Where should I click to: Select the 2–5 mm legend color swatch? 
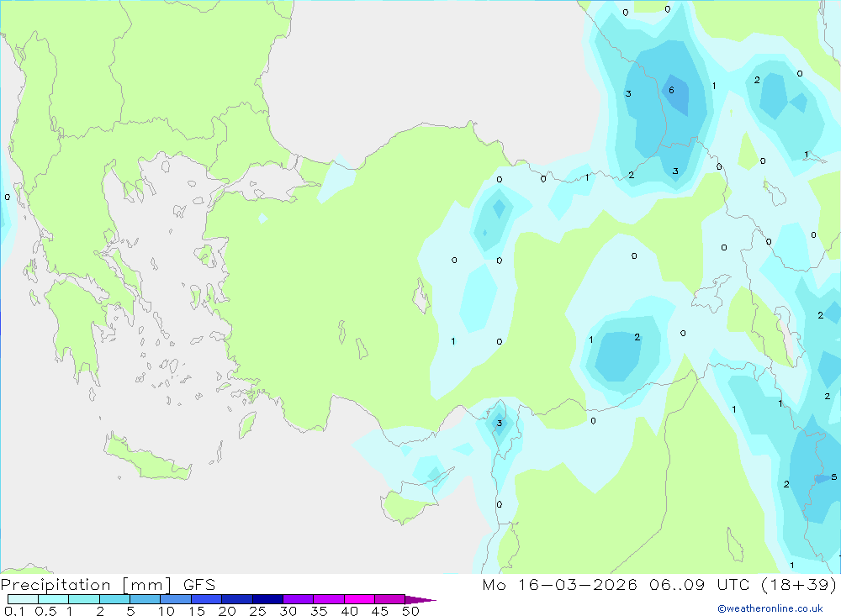(114, 599)
